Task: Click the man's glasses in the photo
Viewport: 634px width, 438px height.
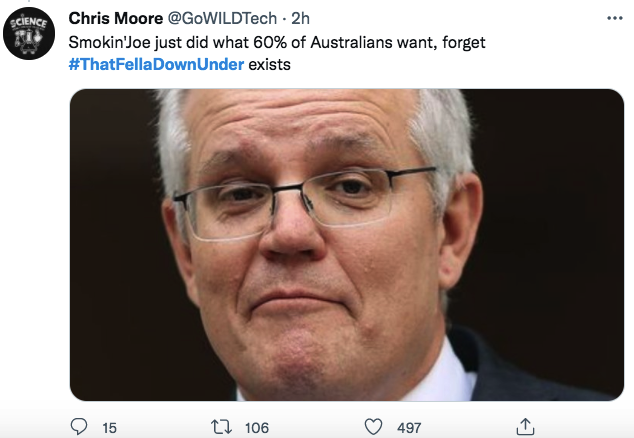Action: click(305, 202)
